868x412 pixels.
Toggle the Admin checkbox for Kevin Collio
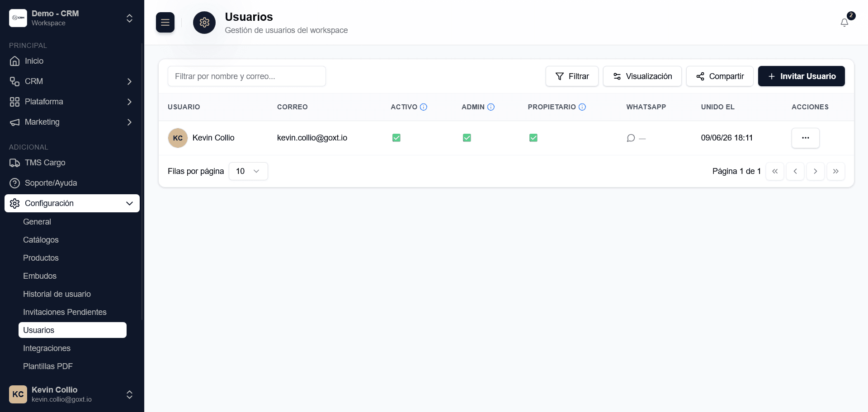point(467,138)
